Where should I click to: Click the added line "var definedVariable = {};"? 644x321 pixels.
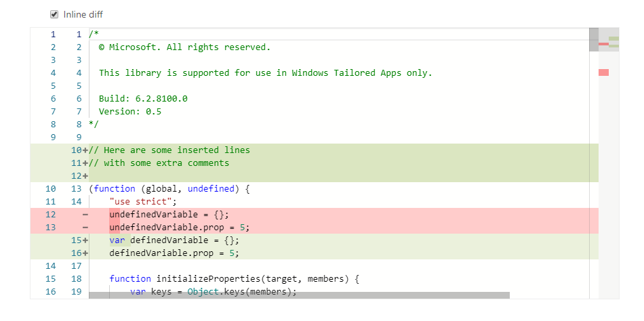click(174, 240)
